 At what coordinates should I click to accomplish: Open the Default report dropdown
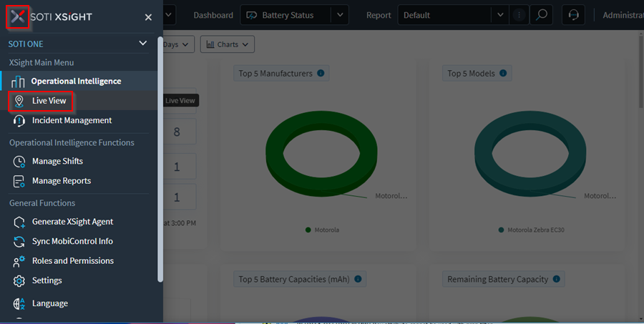point(453,15)
